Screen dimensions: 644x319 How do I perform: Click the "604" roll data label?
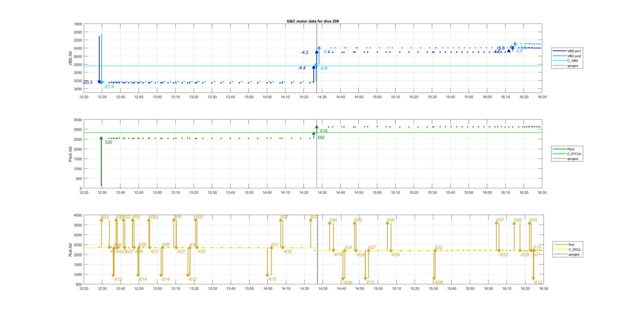coord(136,217)
